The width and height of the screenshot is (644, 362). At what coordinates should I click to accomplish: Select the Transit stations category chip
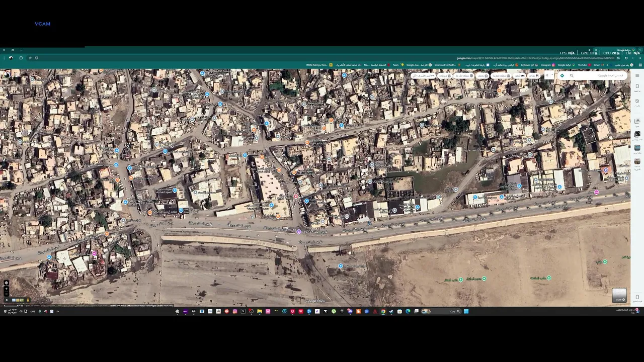pyautogui.click(x=464, y=75)
